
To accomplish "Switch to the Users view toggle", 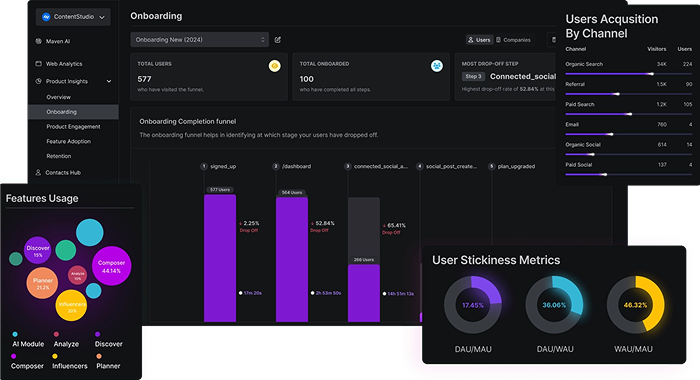I will coord(479,40).
